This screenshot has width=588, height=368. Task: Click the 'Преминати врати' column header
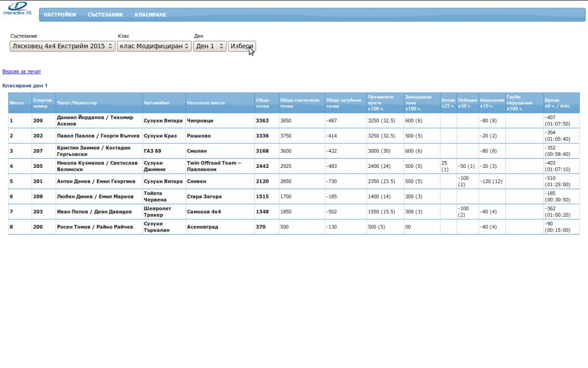pyautogui.click(x=385, y=103)
